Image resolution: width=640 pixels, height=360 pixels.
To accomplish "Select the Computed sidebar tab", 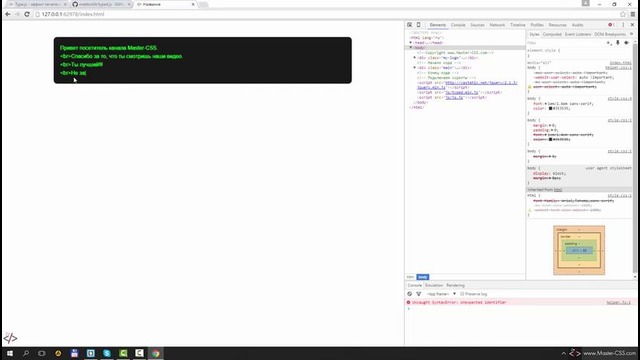I will pos(552,34).
